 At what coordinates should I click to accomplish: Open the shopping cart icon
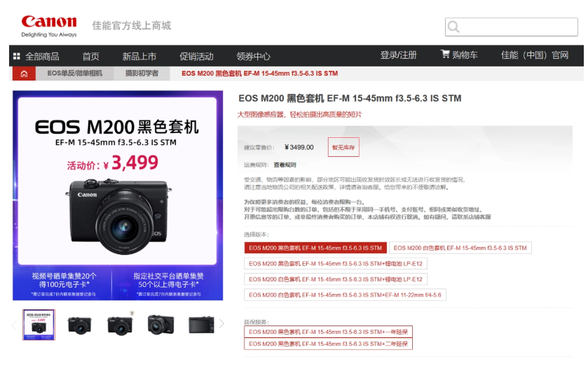pyautogui.click(x=445, y=55)
